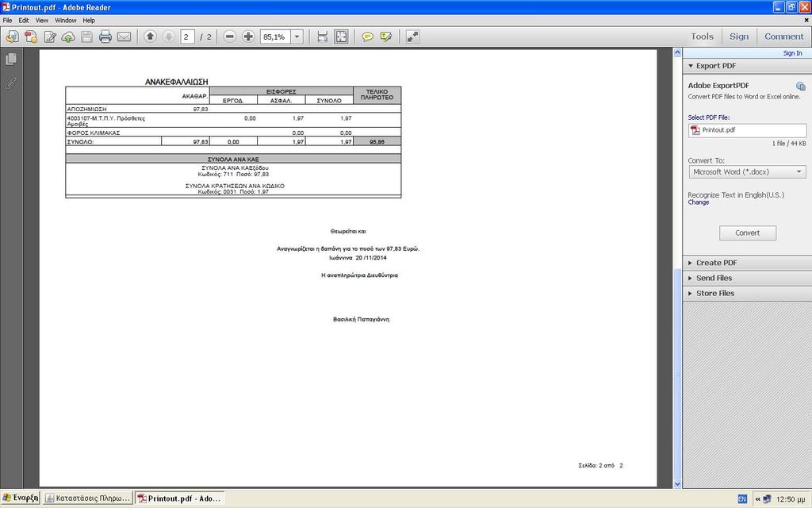The image size is (812, 508).
Task: Click the zoom out minus button
Action: point(230,37)
